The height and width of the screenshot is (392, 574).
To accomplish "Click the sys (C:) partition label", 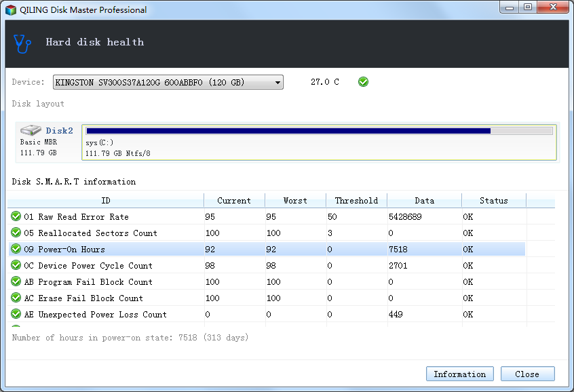I will pos(100,142).
